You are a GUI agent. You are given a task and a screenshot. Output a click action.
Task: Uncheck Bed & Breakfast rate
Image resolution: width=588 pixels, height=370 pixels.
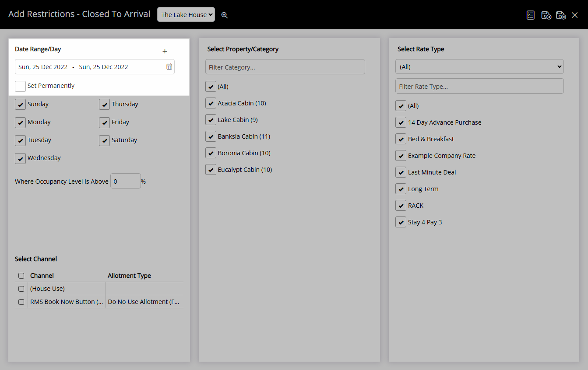[x=401, y=139]
